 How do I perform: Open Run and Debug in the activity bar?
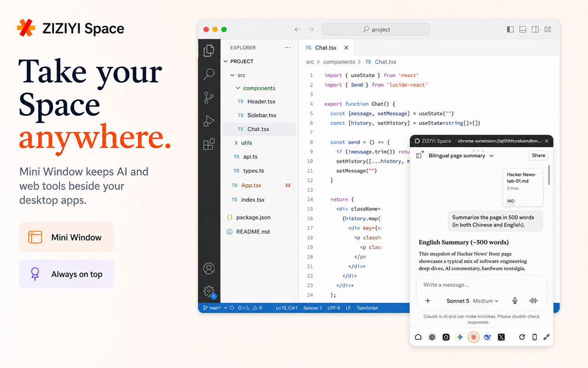click(x=209, y=121)
